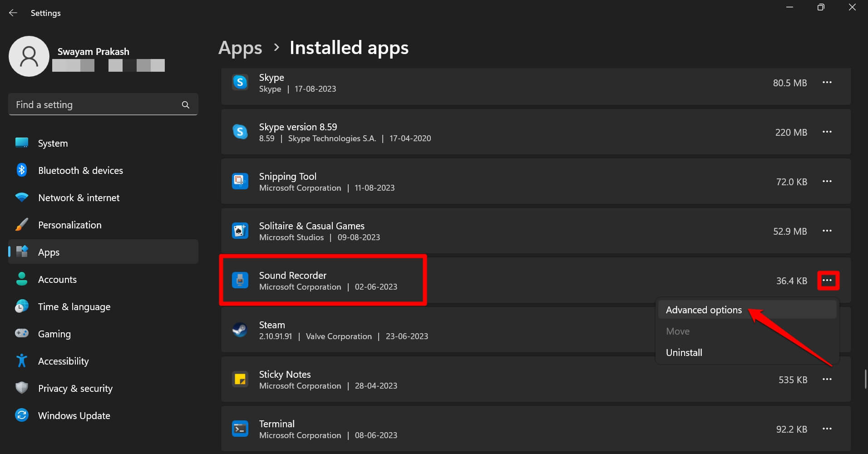Click the Sound Recorder app icon

tap(240, 281)
